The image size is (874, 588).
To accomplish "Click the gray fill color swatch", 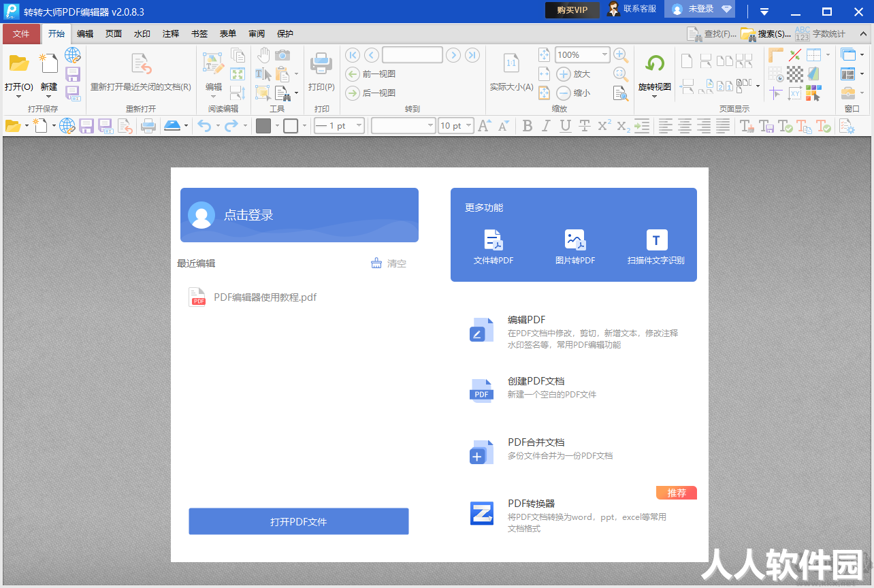I will tap(263, 125).
